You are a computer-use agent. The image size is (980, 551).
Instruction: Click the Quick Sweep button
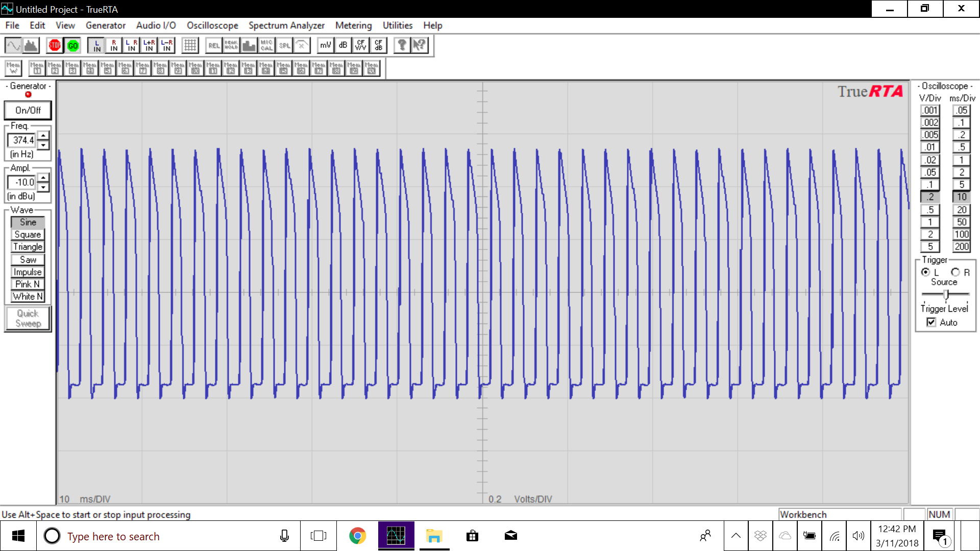click(28, 318)
